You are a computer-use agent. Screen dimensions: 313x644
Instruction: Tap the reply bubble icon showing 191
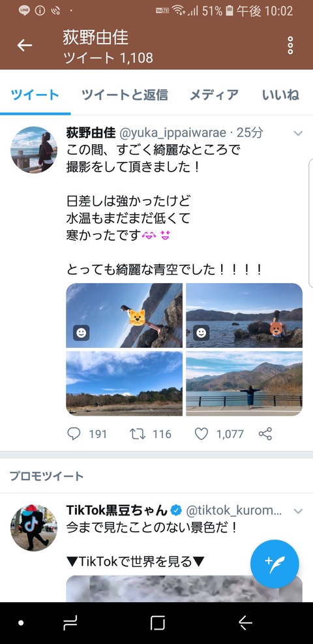coord(74,434)
